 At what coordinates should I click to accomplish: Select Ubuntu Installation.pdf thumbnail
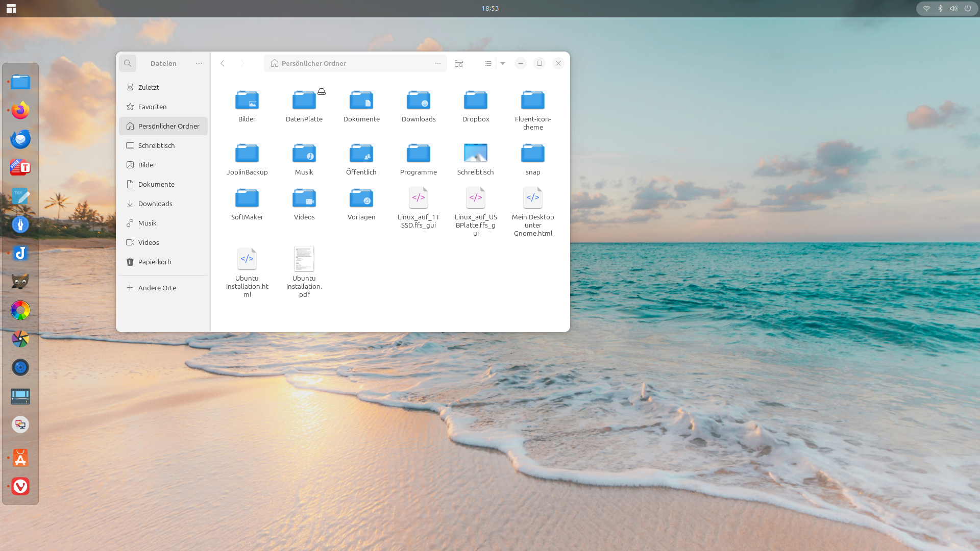tap(304, 259)
